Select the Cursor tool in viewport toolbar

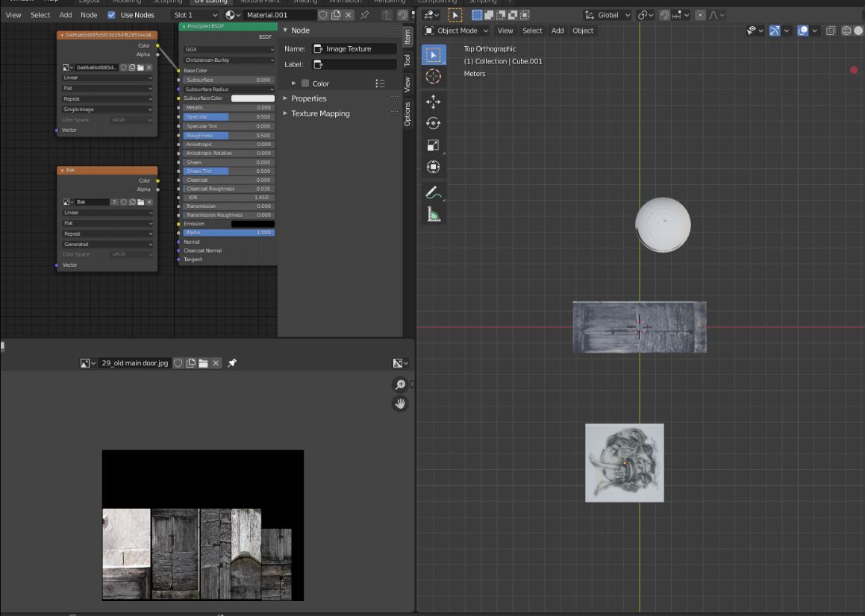pyautogui.click(x=433, y=77)
